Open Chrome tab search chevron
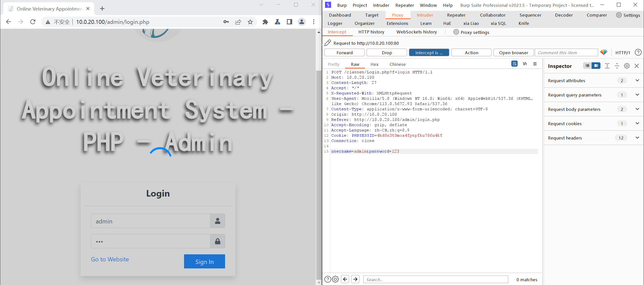 [261, 5]
